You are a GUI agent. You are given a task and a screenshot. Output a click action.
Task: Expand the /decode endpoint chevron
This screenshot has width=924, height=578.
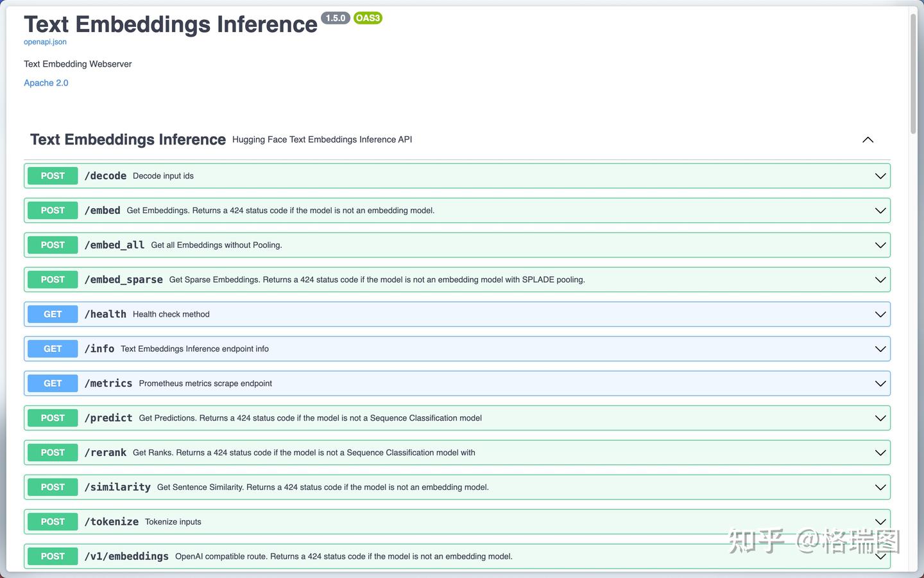pos(880,176)
